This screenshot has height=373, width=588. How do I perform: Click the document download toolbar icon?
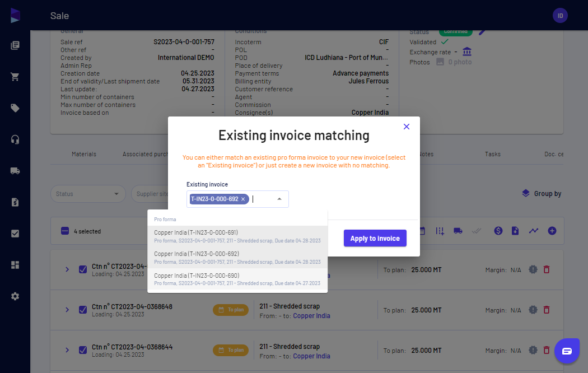click(x=515, y=231)
